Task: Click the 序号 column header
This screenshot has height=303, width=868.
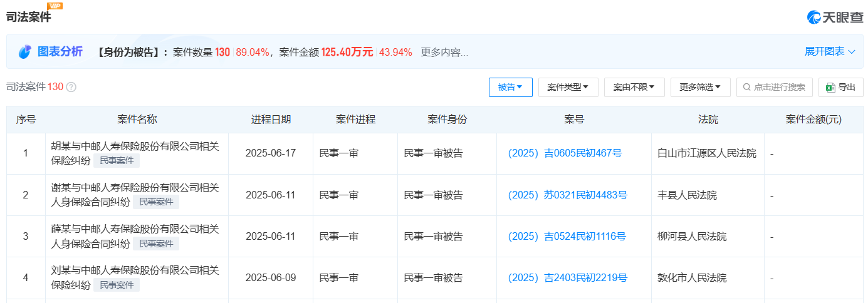Action: (x=26, y=120)
